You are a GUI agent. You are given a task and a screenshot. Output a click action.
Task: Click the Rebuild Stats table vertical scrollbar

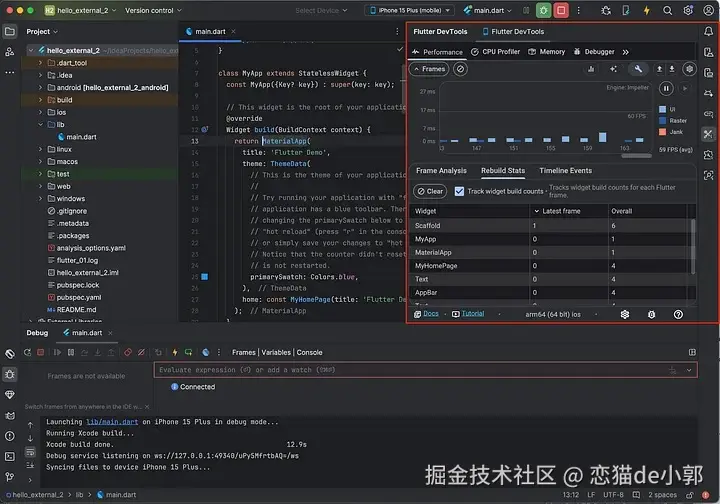coord(692,246)
